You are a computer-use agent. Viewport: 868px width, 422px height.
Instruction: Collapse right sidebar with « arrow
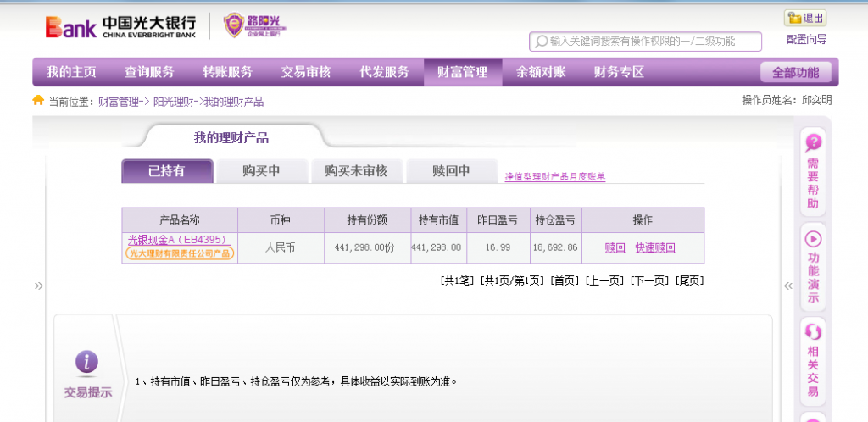[x=787, y=286]
